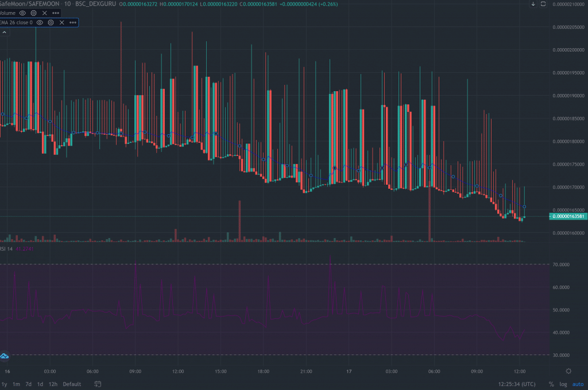The height and width of the screenshot is (390, 588).
Task: Click the RSI 14 indicator label
Action: (6, 249)
